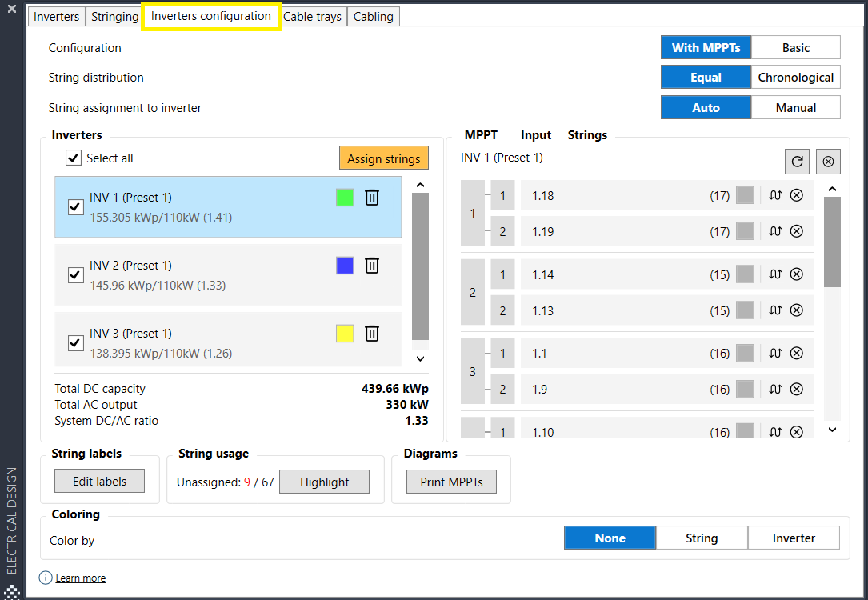Clear all strings from INV 1 header
This screenshot has width=868, height=600.
(x=828, y=161)
